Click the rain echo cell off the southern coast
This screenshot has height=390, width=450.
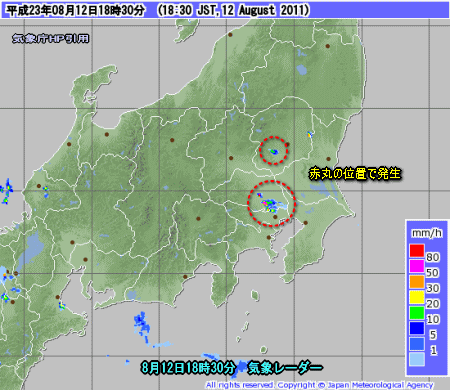[142, 327]
